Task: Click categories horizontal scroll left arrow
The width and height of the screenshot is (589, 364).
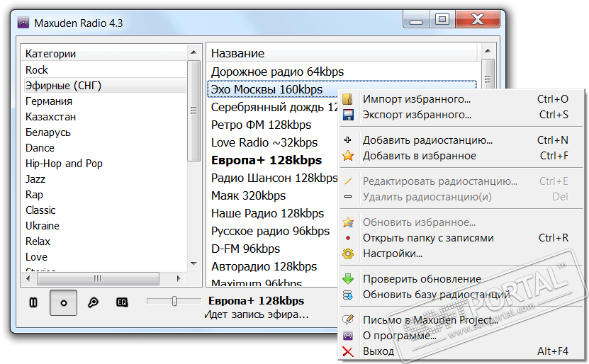Action: click(x=28, y=278)
